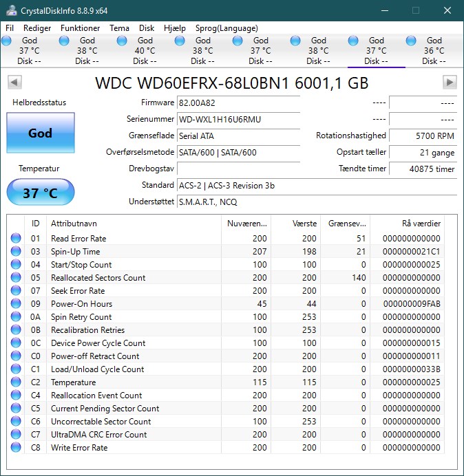Click the blue God health status button
This screenshot has height=476, width=464.
click(x=41, y=133)
